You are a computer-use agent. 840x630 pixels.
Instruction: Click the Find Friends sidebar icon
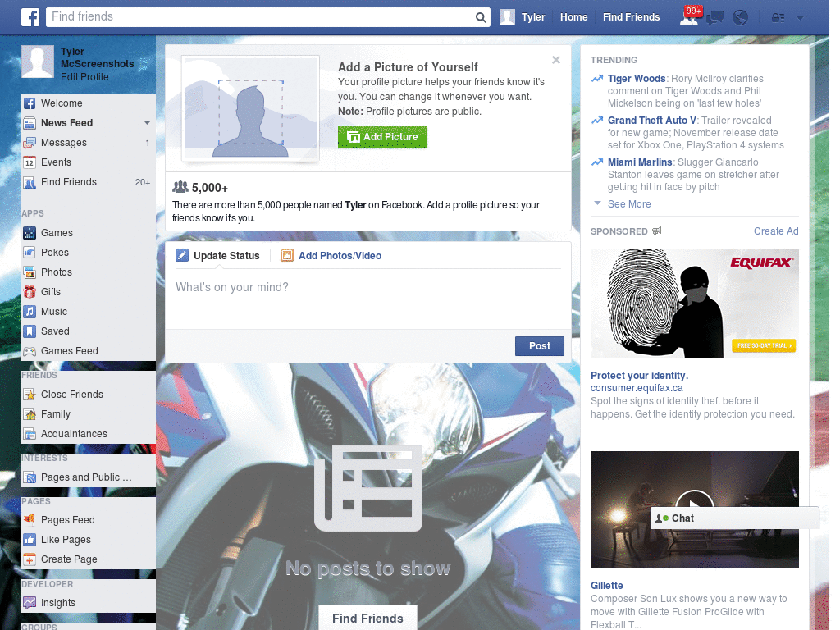(30, 182)
